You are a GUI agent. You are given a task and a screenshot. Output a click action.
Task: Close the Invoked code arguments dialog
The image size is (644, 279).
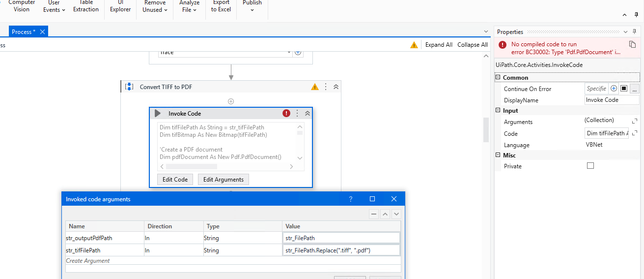coord(394,199)
